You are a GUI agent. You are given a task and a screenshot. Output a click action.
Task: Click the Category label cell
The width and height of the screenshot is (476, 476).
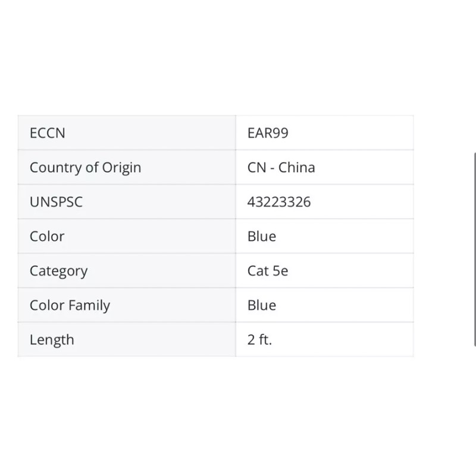[x=58, y=271]
